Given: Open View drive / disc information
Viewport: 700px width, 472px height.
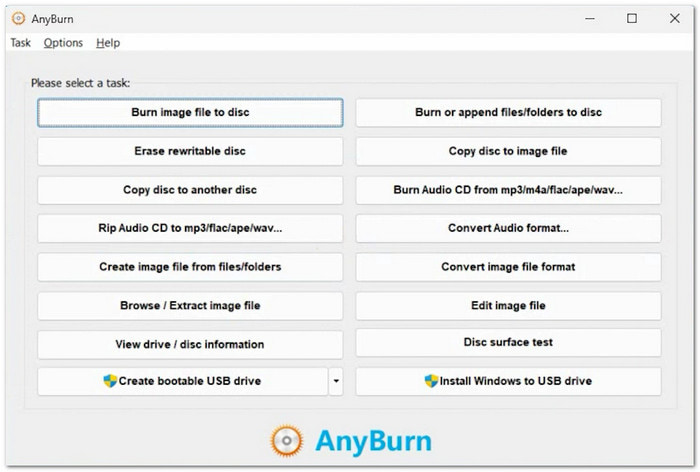Looking at the screenshot, I should (x=190, y=345).
